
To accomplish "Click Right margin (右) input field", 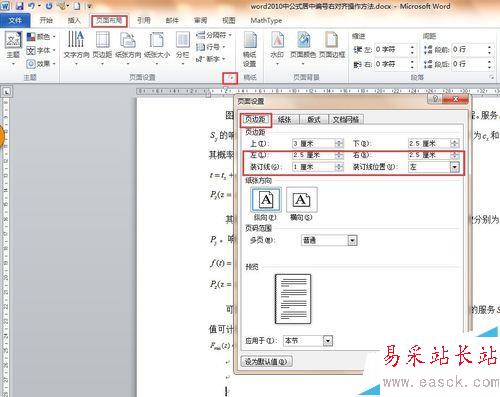I will point(429,155).
